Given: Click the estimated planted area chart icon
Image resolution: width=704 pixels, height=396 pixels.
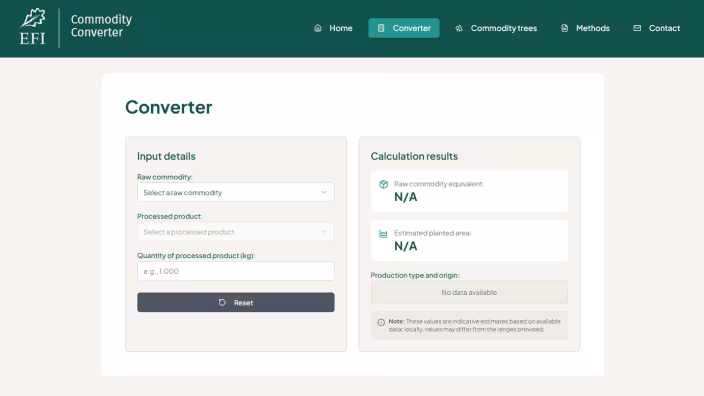Looking at the screenshot, I should click(x=383, y=234).
